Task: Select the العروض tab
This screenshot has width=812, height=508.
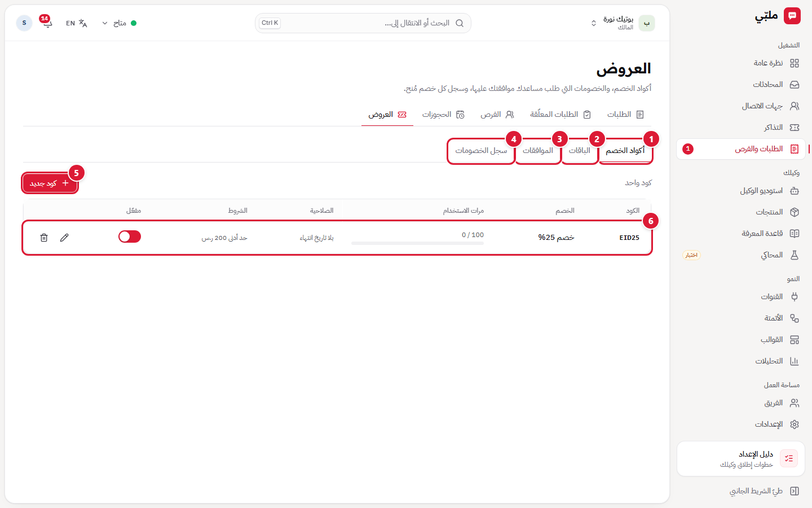Action: pos(387,115)
